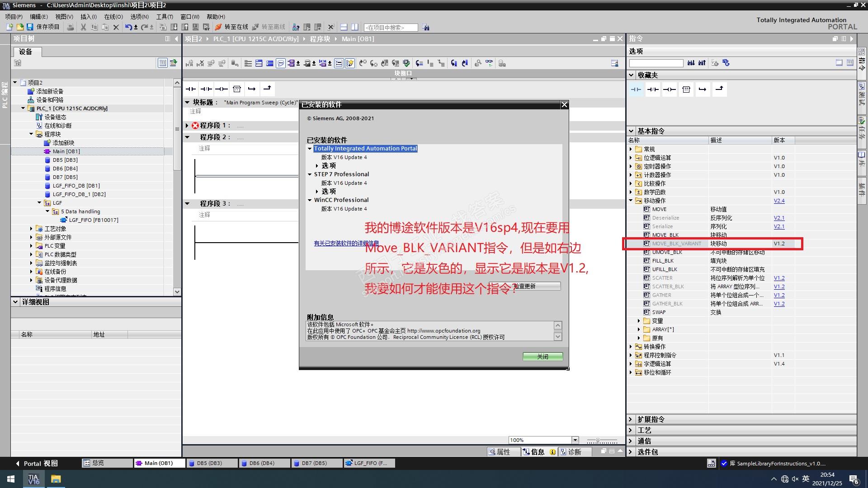Image resolution: width=868 pixels, height=488 pixels.
Task: Open the zoom level dropdown
Action: point(575,440)
